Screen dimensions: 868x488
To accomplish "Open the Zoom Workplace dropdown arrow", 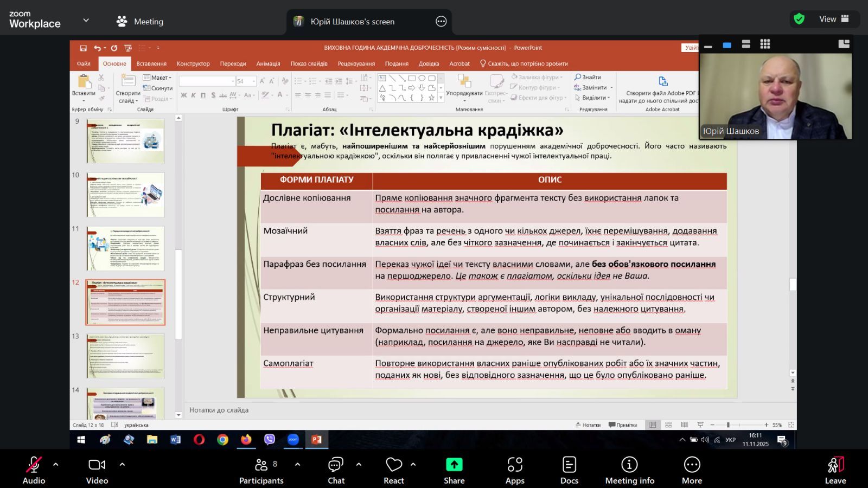I will 86,21.
